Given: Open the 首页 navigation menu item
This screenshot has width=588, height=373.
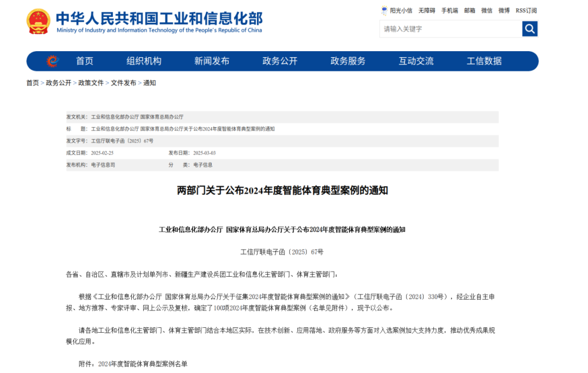Looking at the screenshot, I should 84,61.
